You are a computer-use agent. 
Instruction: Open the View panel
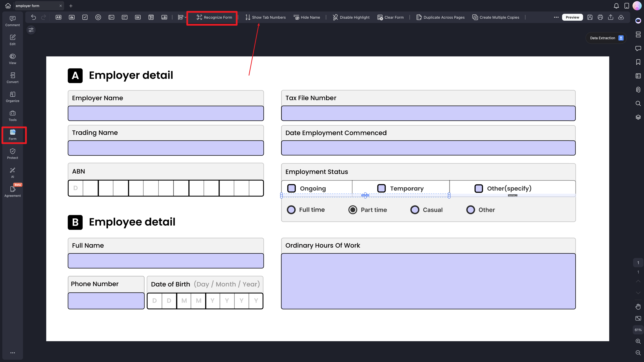click(13, 59)
